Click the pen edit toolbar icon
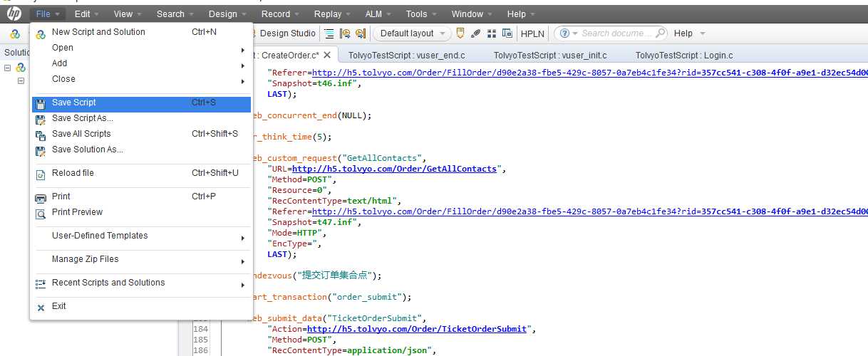The height and width of the screenshot is (356, 868). (476, 33)
